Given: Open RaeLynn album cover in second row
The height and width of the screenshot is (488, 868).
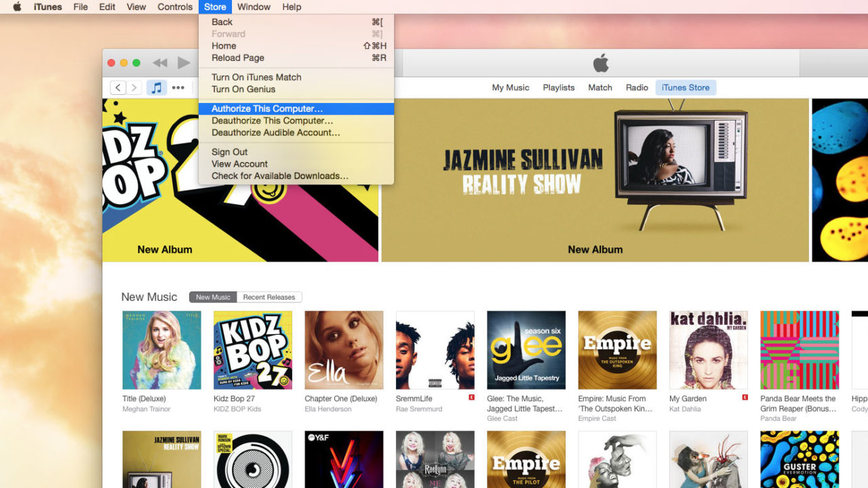Looking at the screenshot, I should click(x=435, y=460).
